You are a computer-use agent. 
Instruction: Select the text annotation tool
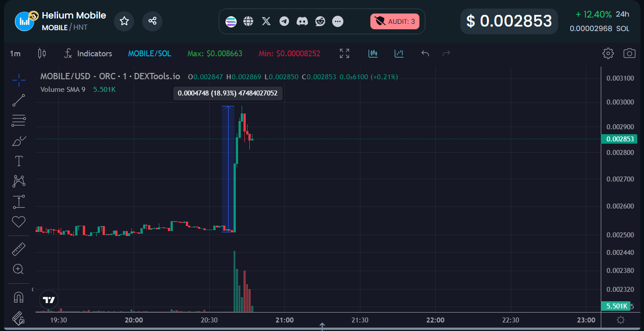[x=18, y=161]
